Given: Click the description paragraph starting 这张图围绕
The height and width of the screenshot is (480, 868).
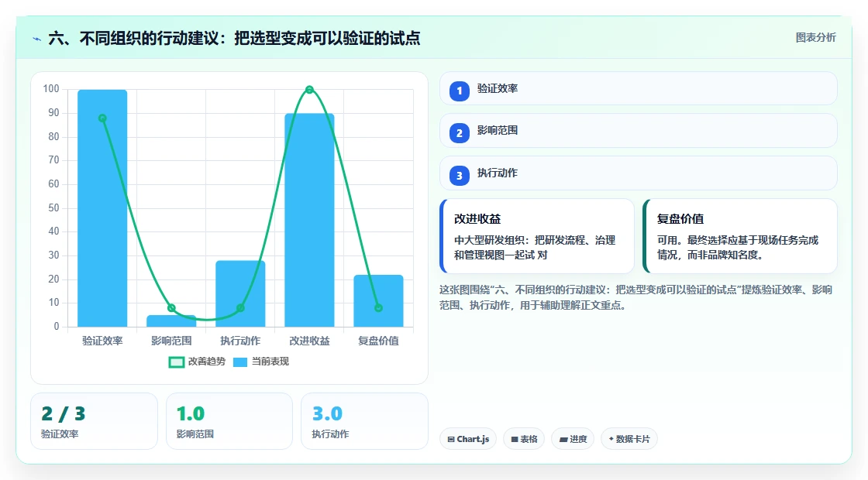Looking at the screenshot, I should tap(636, 297).
